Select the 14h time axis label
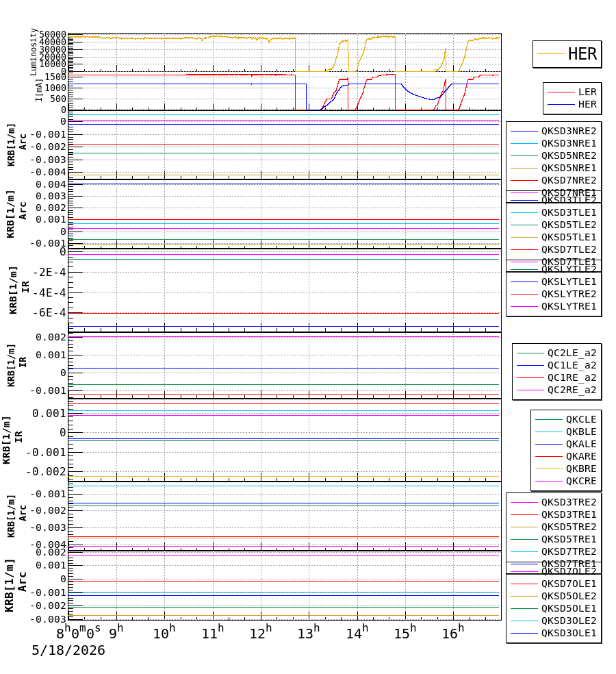Screen dimensions: 616x674 [357, 633]
